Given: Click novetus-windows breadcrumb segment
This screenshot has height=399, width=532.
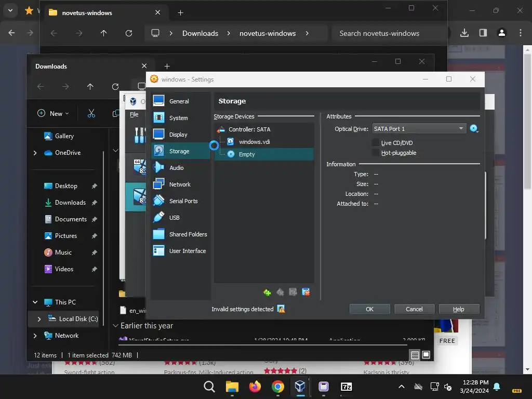Looking at the screenshot, I should [x=268, y=33].
